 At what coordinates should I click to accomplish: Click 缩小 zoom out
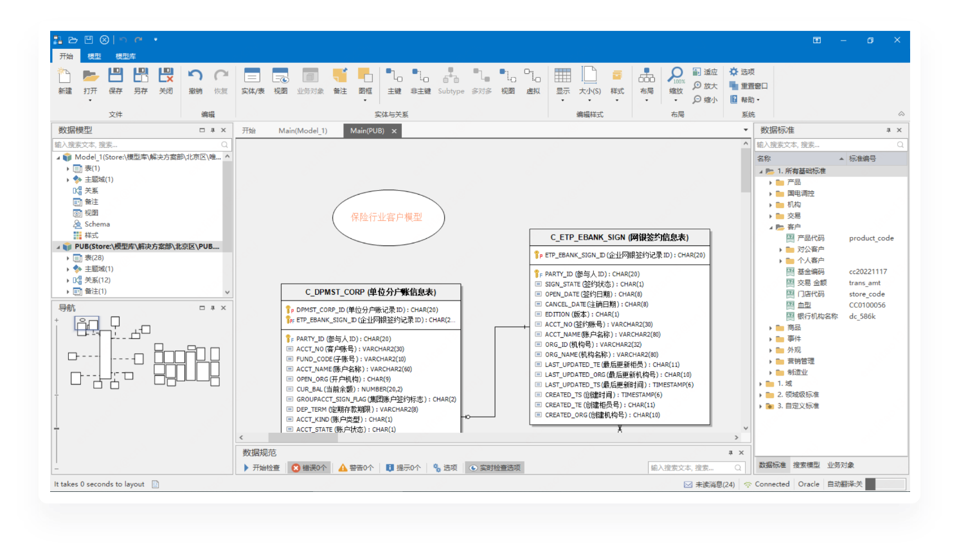[x=705, y=100]
